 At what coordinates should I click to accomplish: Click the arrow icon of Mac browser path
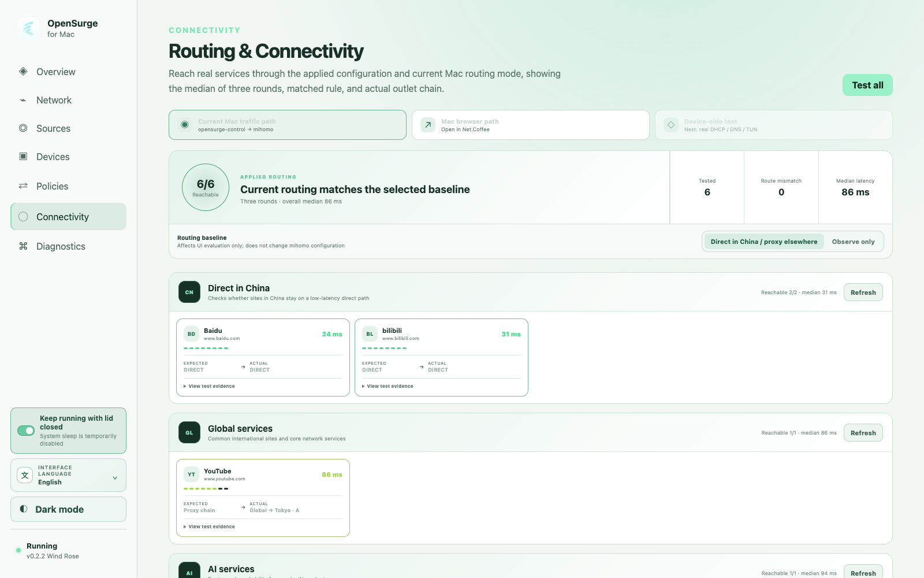(x=428, y=125)
